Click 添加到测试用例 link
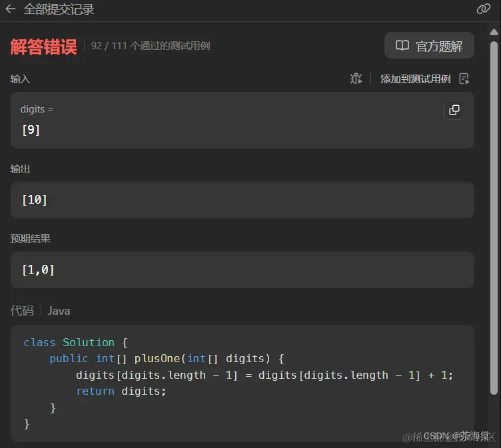This screenshot has width=501, height=448. click(x=415, y=79)
